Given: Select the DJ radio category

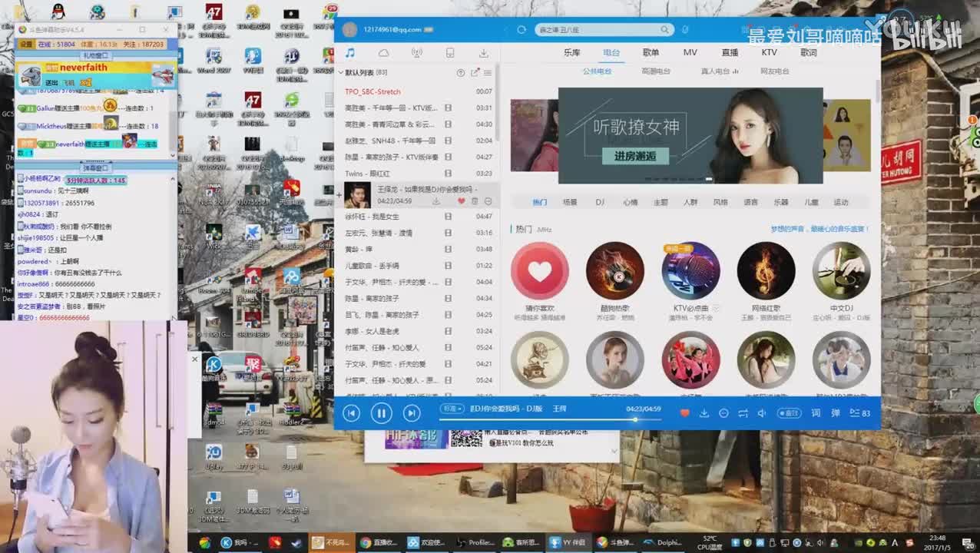Looking at the screenshot, I should [x=600, y=202].
